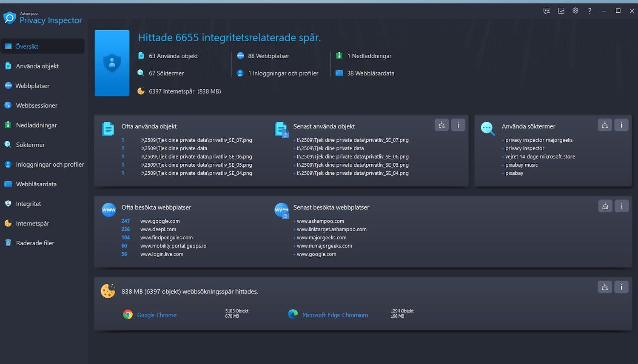Click the Google Chrome icon

(128, 315)
